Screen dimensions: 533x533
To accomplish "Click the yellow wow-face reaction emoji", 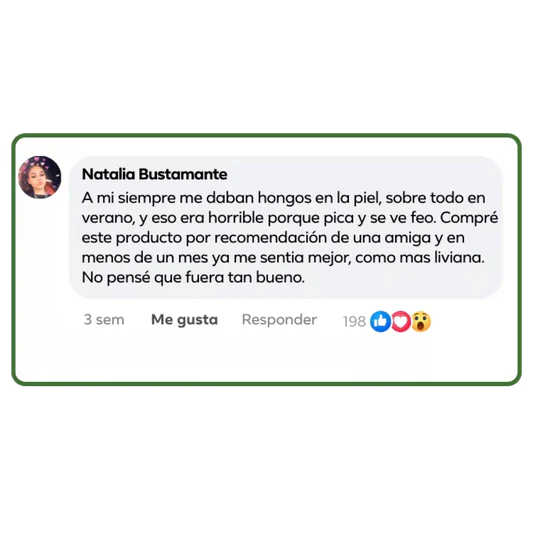I will [421, 321].
